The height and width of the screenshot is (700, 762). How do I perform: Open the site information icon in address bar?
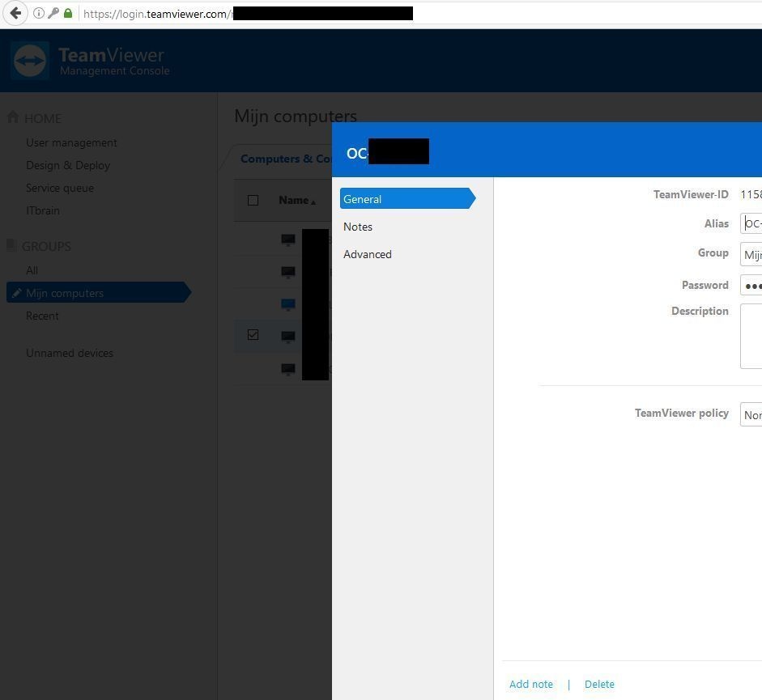38,13
